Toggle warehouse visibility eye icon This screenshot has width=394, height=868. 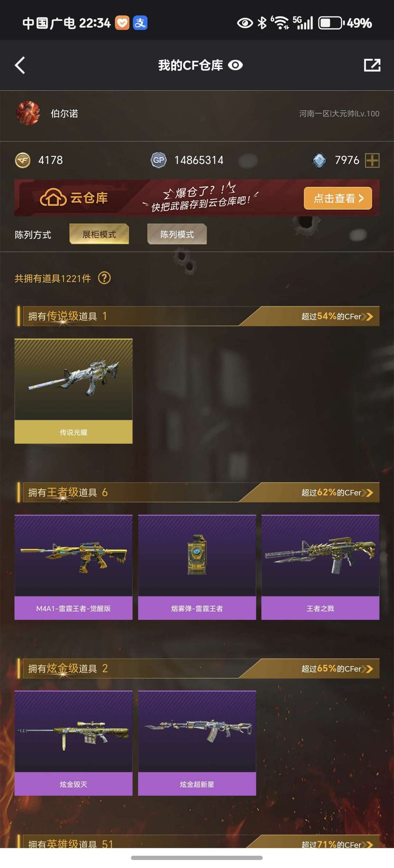click(235, 65)
